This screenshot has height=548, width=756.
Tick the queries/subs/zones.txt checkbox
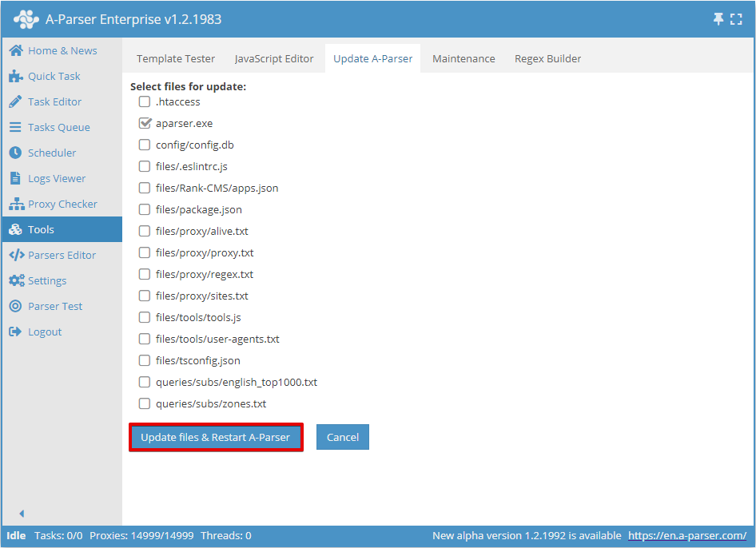145,404
